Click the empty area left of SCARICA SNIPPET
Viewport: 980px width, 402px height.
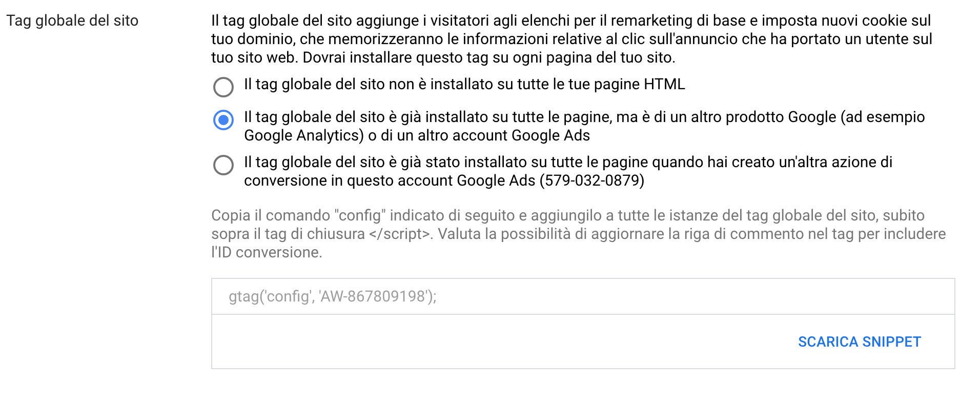[502, 342]
